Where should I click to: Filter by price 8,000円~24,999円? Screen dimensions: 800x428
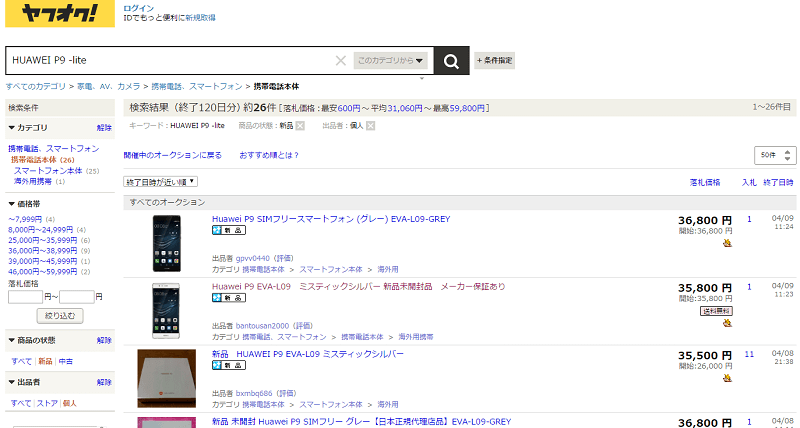pos(40,230)
